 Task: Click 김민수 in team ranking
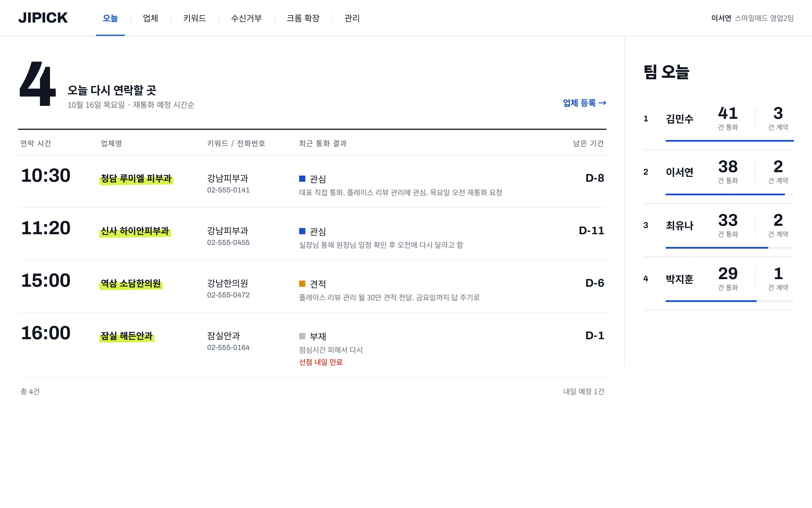(679, 119)
